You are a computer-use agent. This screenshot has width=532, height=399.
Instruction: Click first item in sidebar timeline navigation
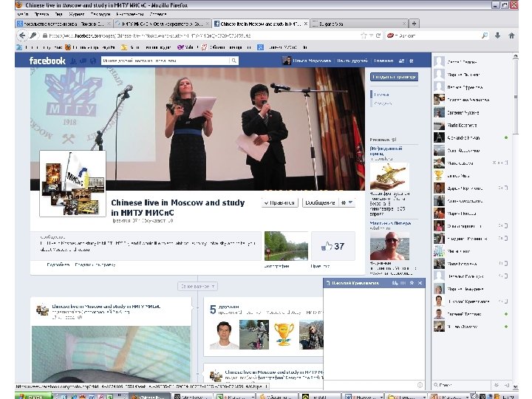381,95
